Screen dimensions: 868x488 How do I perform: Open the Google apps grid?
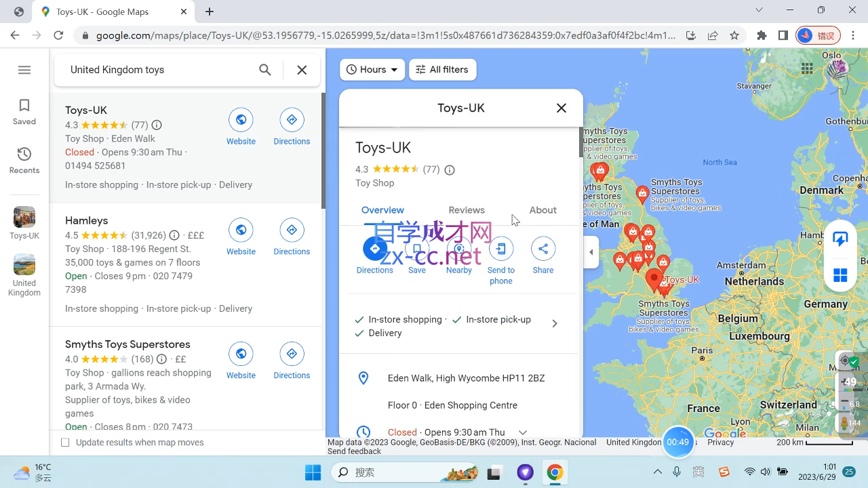tap(807, 69)
